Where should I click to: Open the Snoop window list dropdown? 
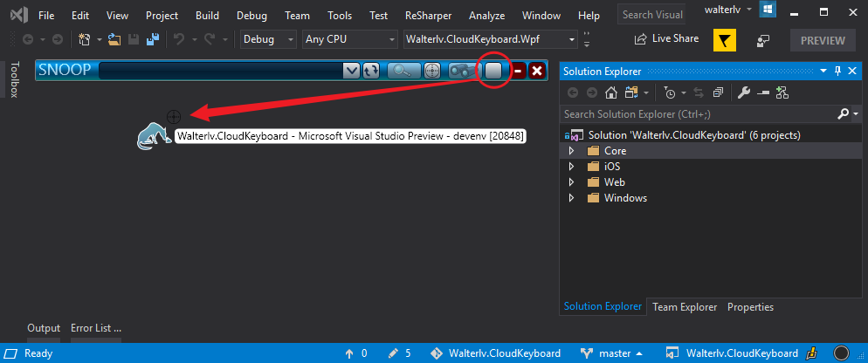352,71
